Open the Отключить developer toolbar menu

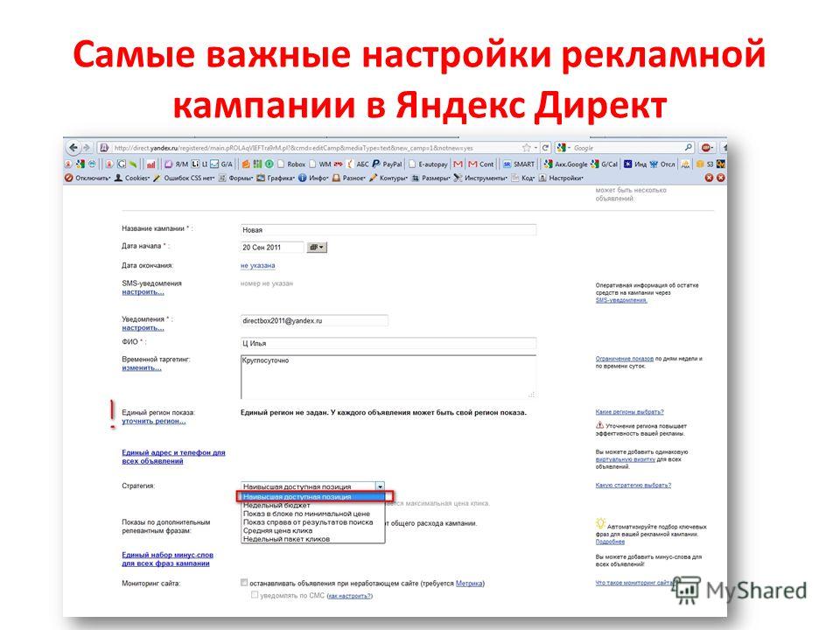[87, 178]
